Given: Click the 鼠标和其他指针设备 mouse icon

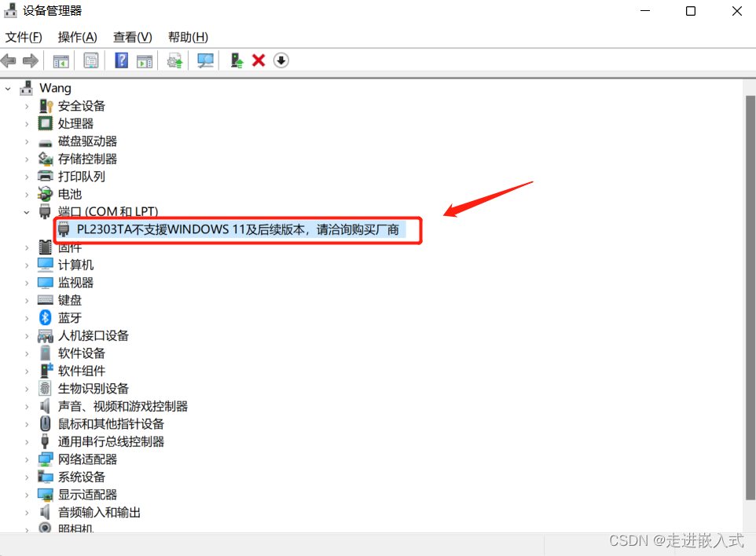Looking at the screenshot, I should 45,423.
